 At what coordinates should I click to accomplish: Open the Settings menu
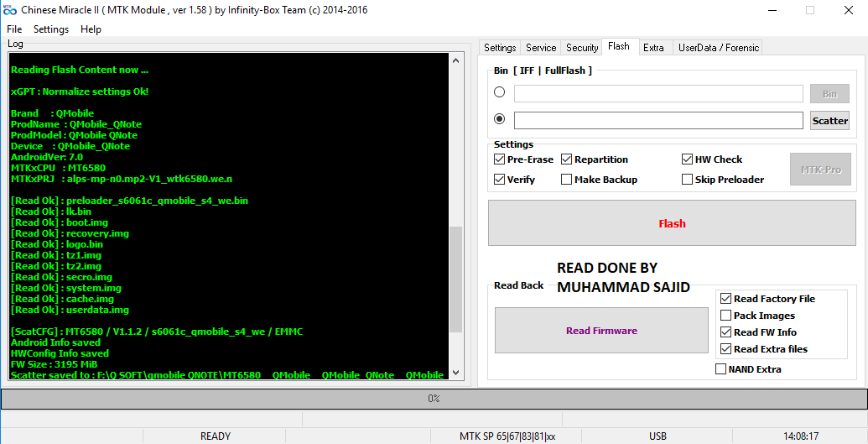tap(51, 29)
